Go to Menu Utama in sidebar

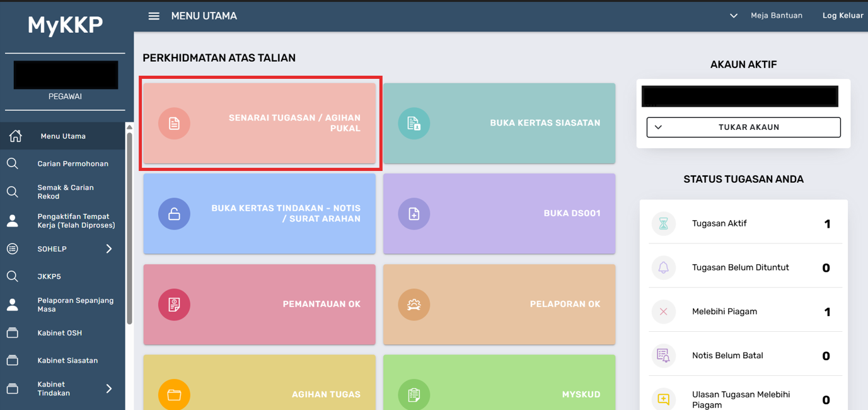click(x=63, y=136)
